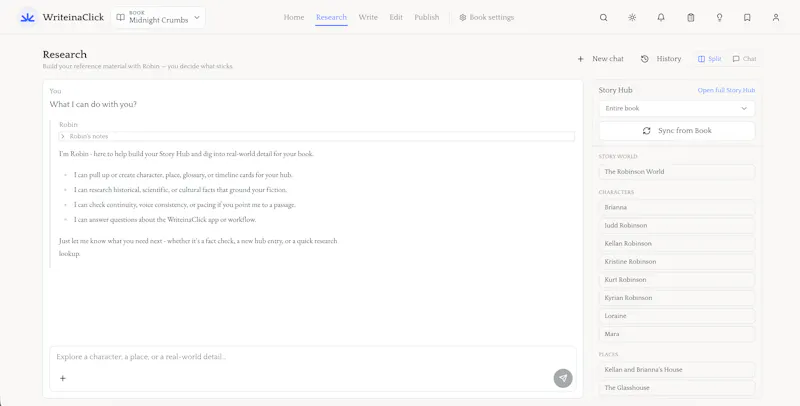Click the clipboard icon in header

tap(690, 17)
